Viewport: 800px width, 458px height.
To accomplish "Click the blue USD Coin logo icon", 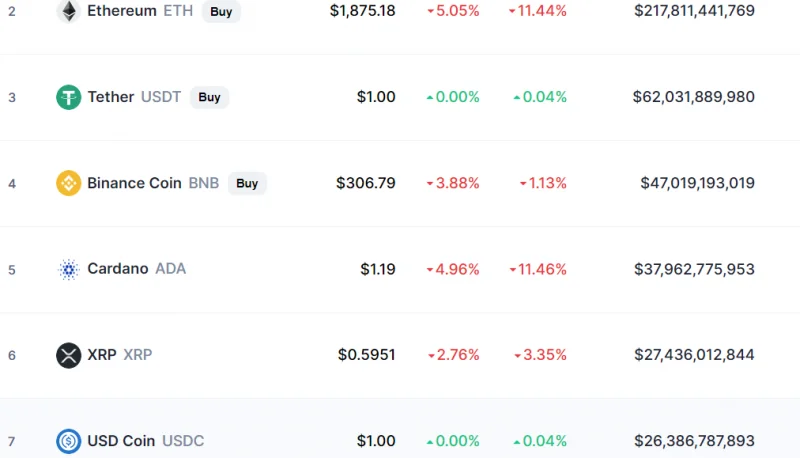I will (x=68, y=441).
